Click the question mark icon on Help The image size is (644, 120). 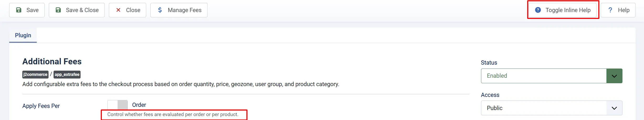[x=610, y=10]
